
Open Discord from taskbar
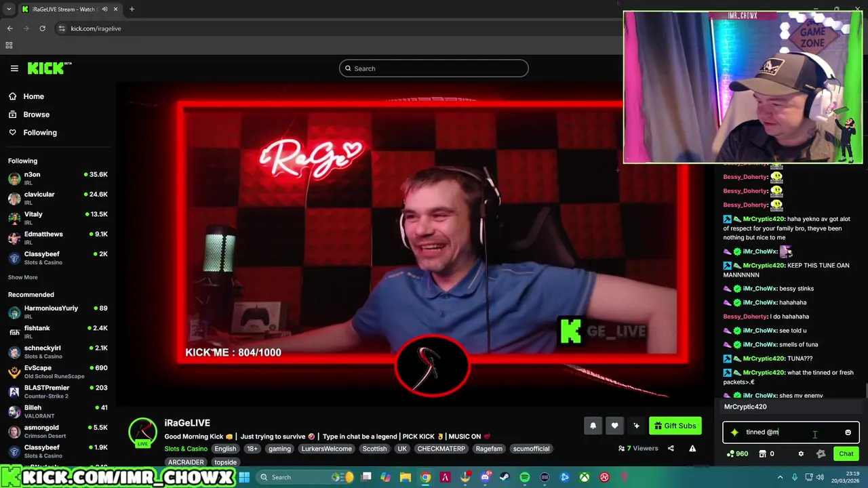485,477
